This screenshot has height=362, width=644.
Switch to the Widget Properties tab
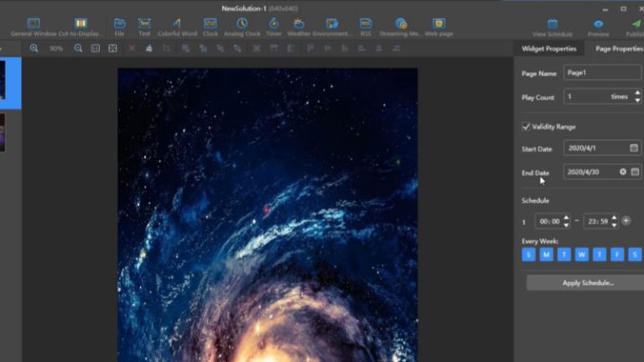(x=549, y=49)
